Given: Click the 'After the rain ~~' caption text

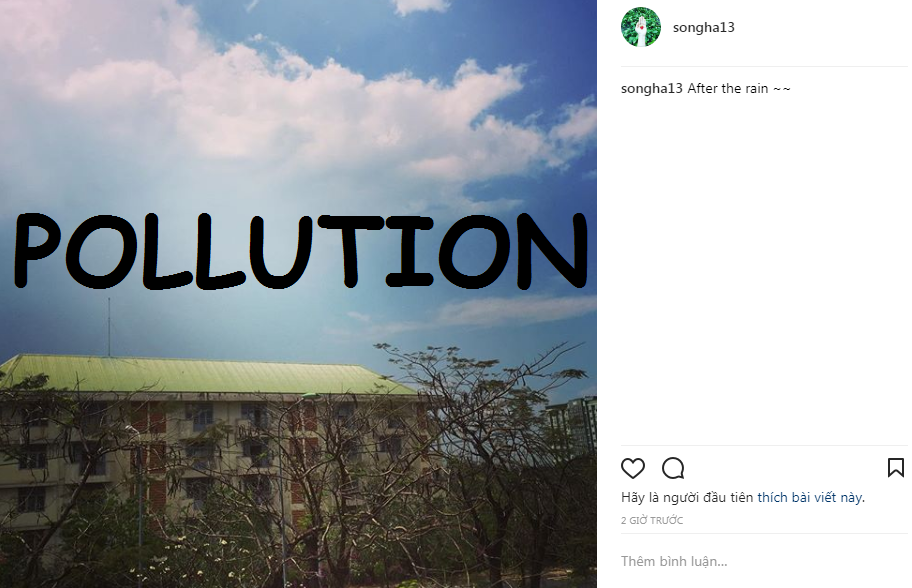Looking at the screenshot, I should (739, 89).
